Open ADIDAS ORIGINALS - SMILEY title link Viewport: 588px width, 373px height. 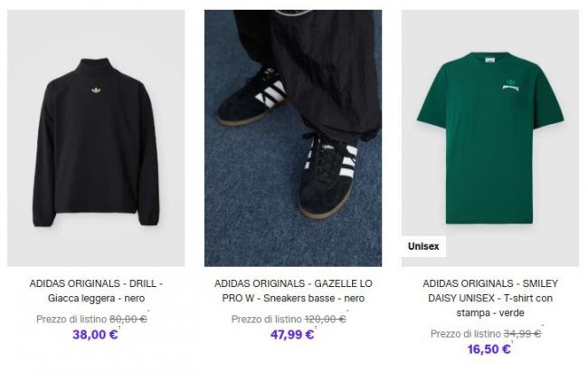490,283
